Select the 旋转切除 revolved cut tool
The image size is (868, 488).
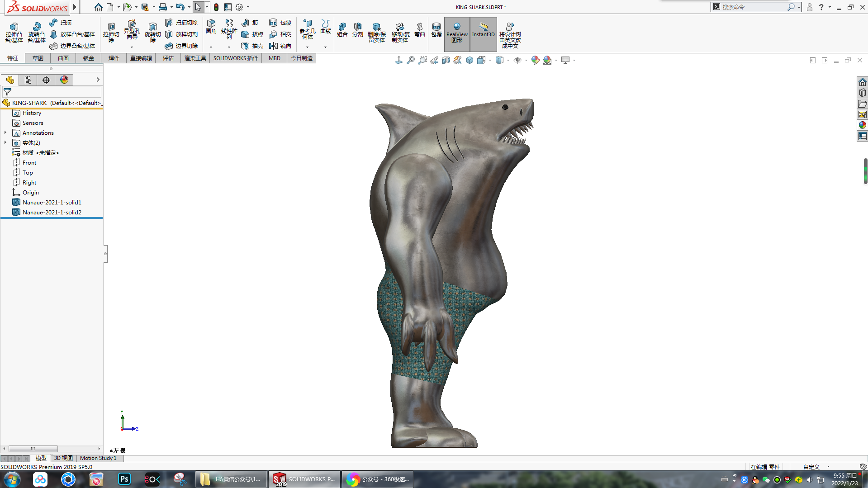tap(153, 33)
